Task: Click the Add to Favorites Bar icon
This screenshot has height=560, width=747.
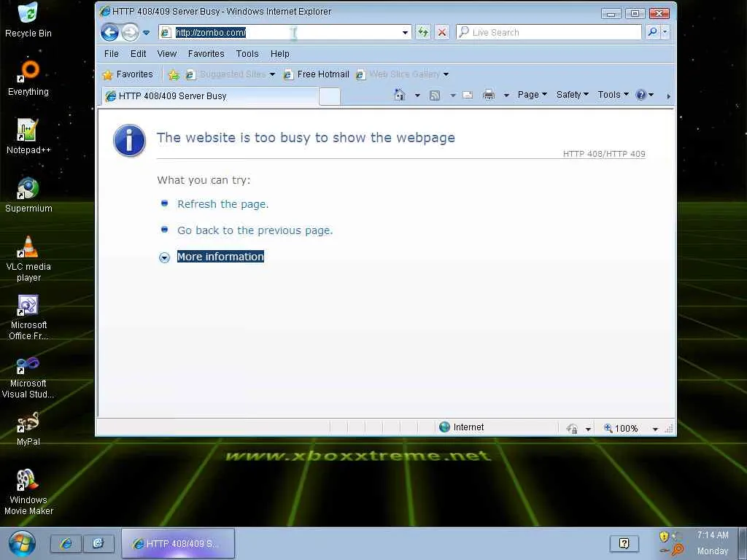Action: 174,74
